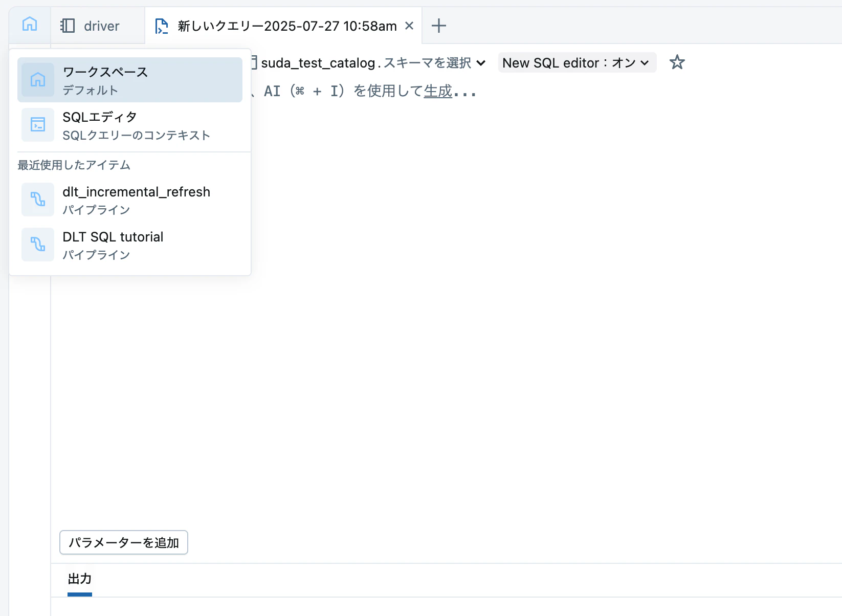Click the query file icon on the 新しいクエリー tab

pyautogui.click(x=162, y=26)
